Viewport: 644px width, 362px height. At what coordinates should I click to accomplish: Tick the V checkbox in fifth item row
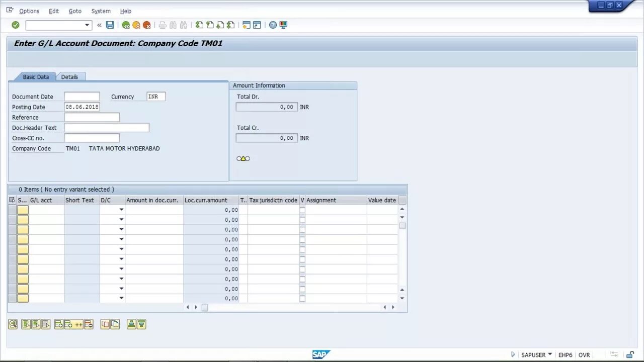click(x=302, y=249)
